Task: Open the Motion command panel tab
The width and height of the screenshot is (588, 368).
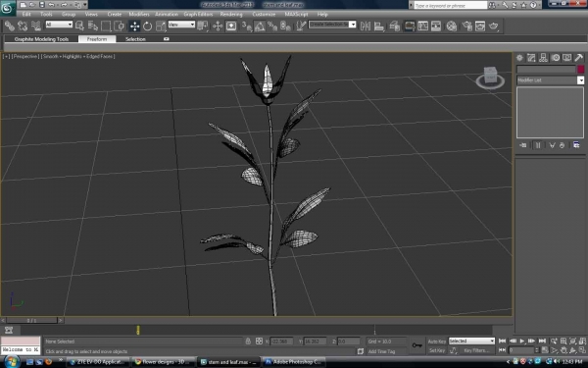Action: [x=556, y=58]
